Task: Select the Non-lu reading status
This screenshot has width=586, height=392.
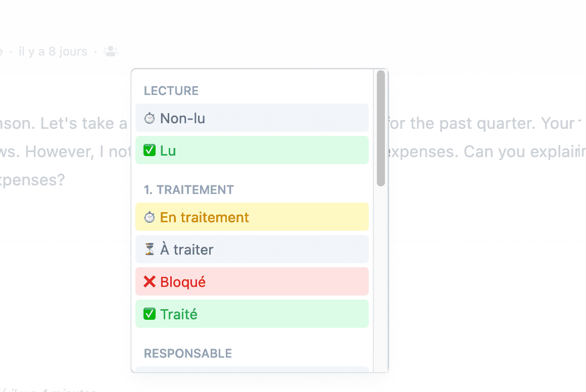Action: coord(252,118)
